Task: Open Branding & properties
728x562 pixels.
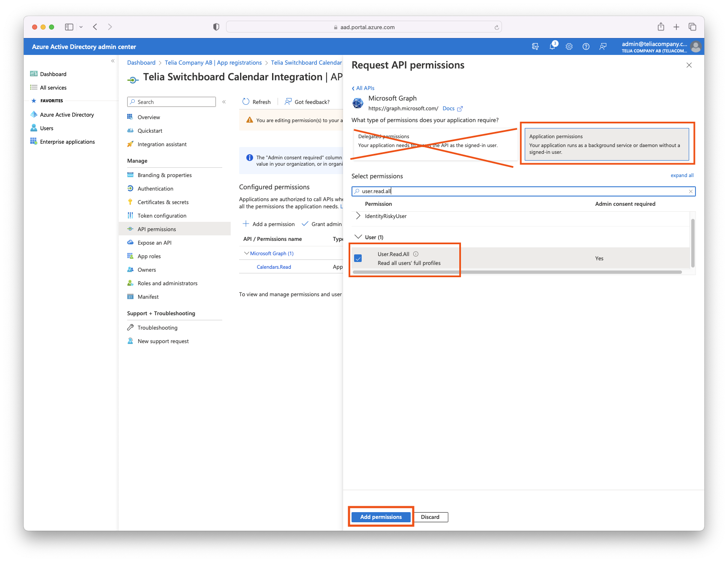Action: point(164,175)
